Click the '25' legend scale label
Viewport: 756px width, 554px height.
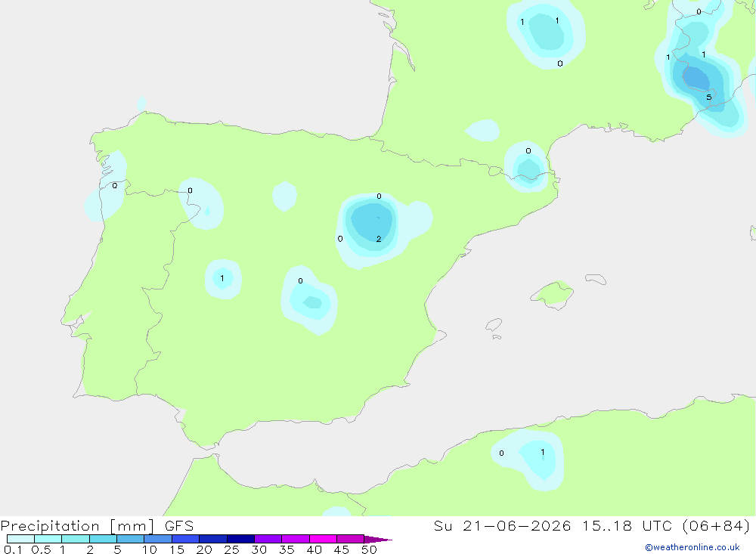pos(231,549)
